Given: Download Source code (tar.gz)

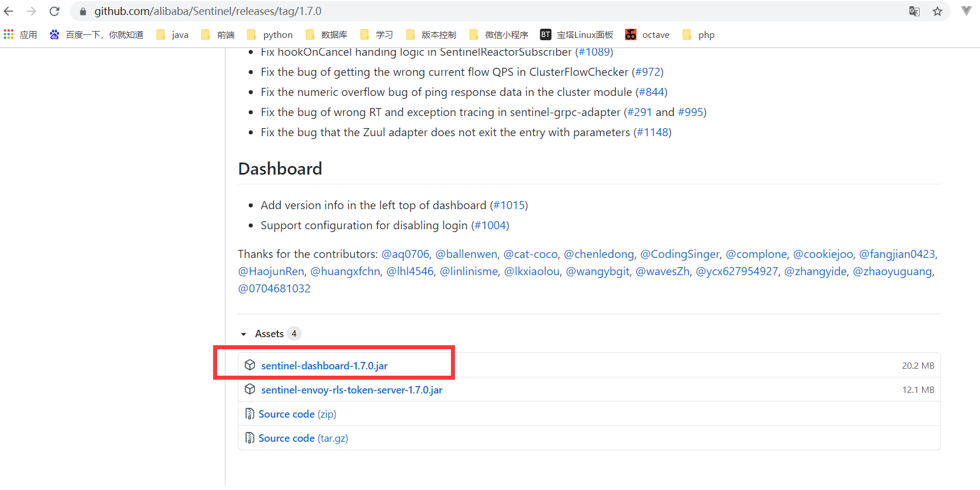Looking at the screenshot, I should [x=303, y=438].
